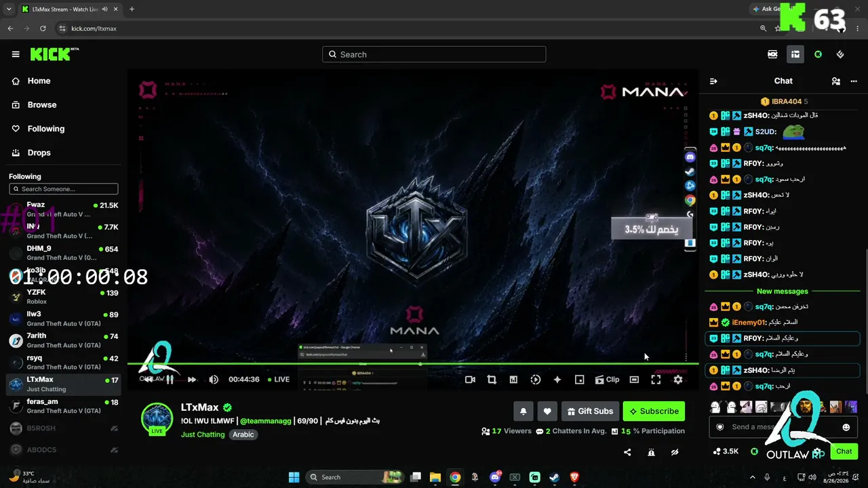Share the stream
Viewport: 868px width, 488px height.
pyautogui.click(x=627, y=452)
